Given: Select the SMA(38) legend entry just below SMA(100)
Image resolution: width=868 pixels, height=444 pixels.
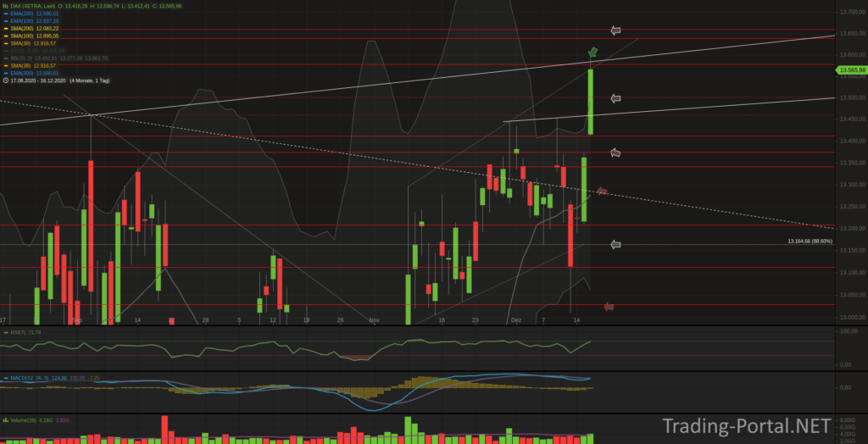Looking at the screenshot, I should coord(33,43).
